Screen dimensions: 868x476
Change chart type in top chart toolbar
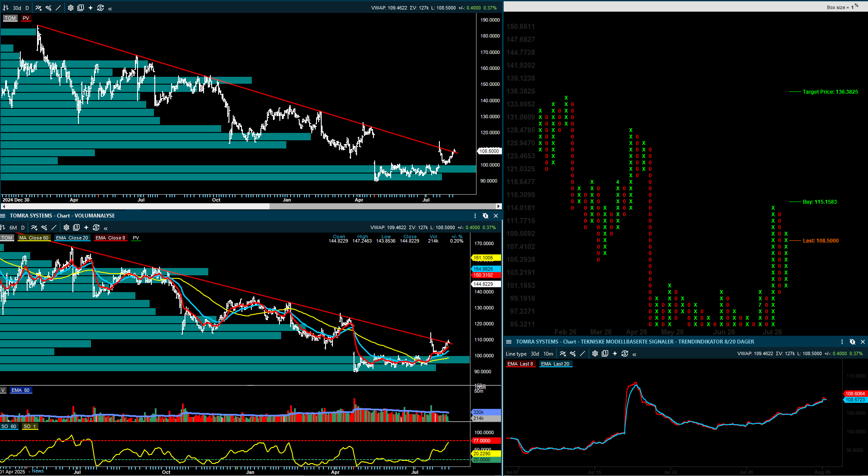[x=6, y=8]
